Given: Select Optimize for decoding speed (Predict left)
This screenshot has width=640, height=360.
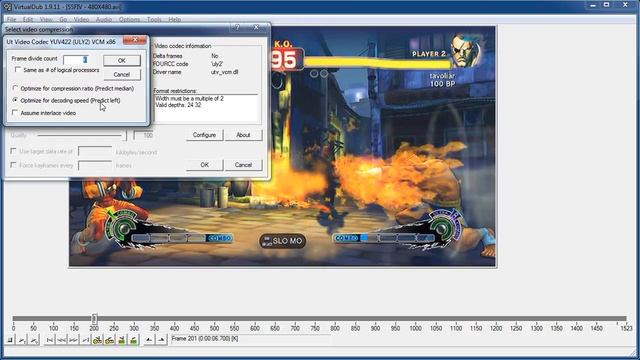Looking at the screenshot, I should pyautogui.click(x=15, y=100).
